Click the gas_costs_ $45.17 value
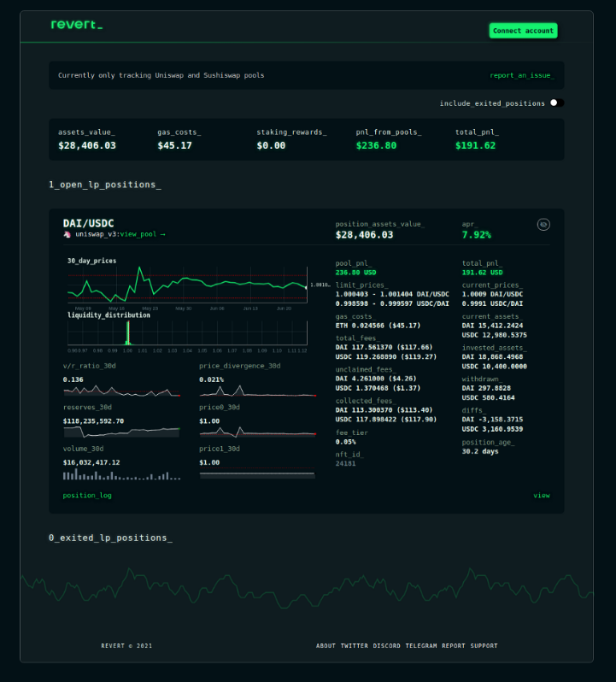The image size is (616, 682). (175, 145)
